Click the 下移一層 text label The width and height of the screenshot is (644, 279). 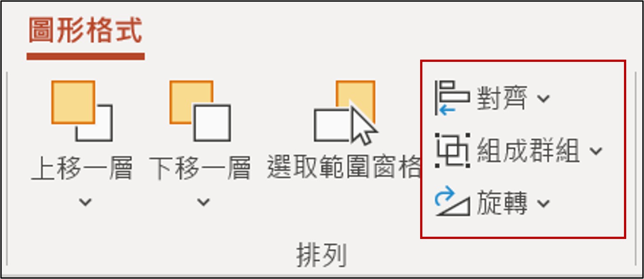pos(200,168)
